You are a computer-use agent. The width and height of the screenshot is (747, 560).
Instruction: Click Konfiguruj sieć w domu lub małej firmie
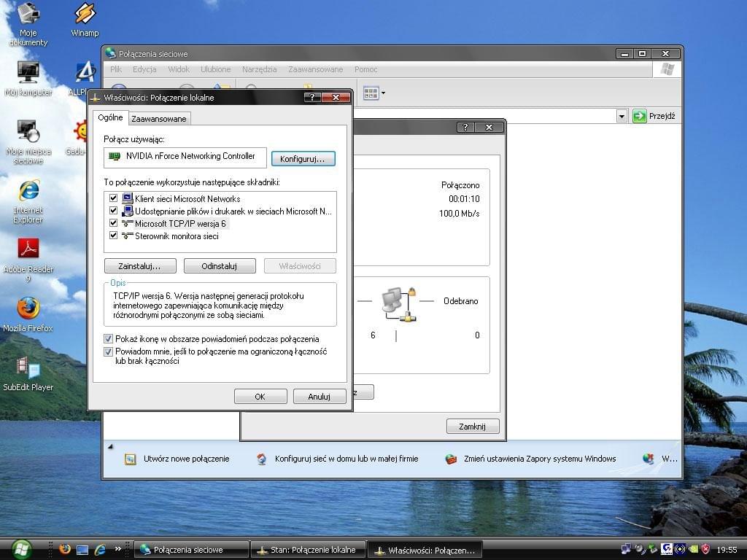tap(347, 459)
